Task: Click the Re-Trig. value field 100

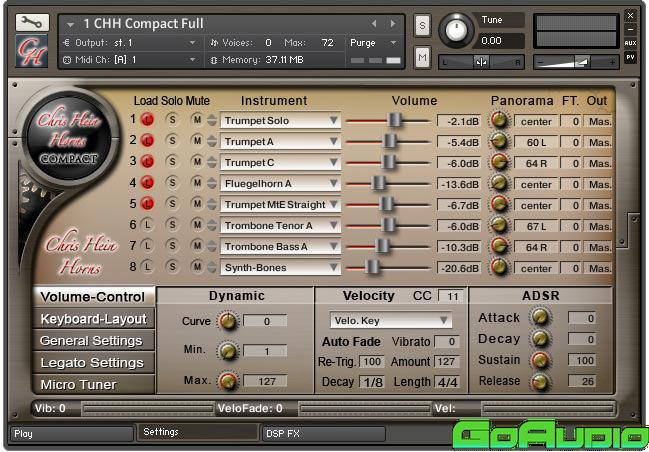Action: [x=371, y=361]
